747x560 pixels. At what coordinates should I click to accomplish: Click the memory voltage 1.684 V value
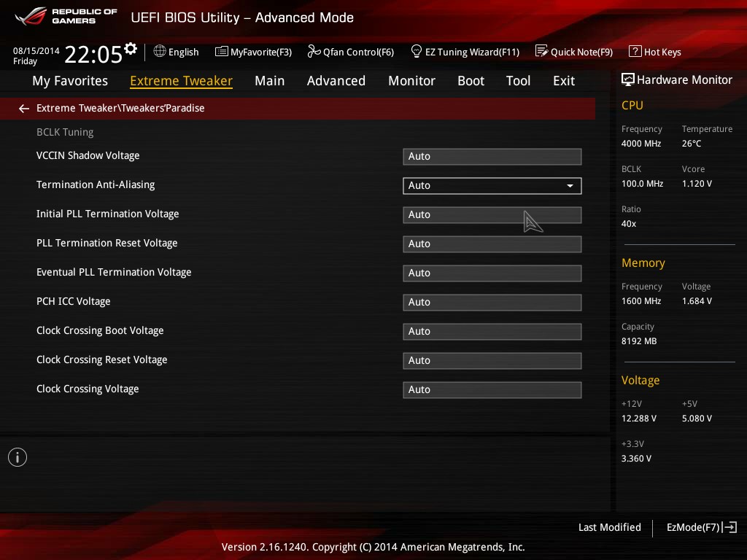tap(697, 301)
